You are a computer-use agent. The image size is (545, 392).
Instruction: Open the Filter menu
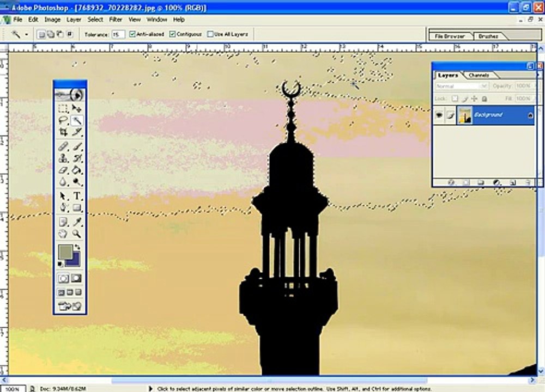pyautogui.click(x=116, y=20)
